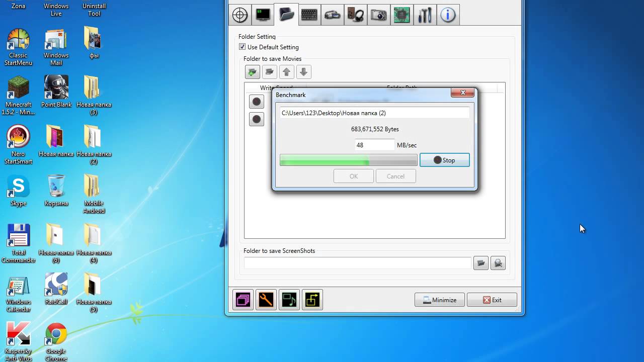Click the screen and music note button
Image resolution: width=644 pixels, height=362 pixels.
click(289, 300)
